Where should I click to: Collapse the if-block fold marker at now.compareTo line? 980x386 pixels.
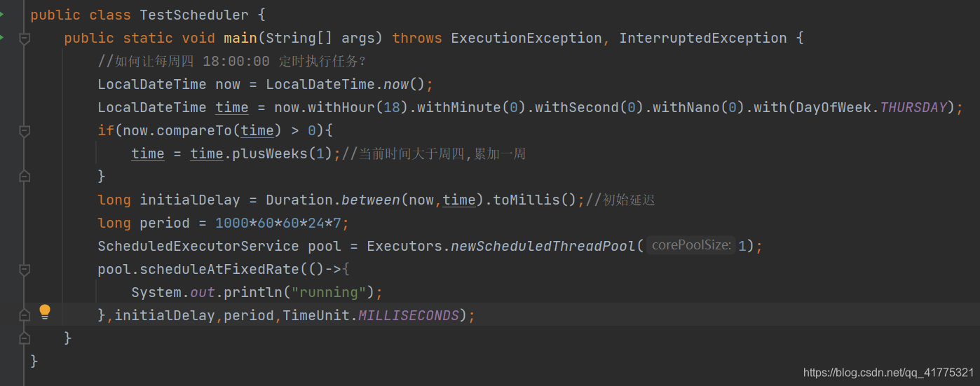[25, 131]
